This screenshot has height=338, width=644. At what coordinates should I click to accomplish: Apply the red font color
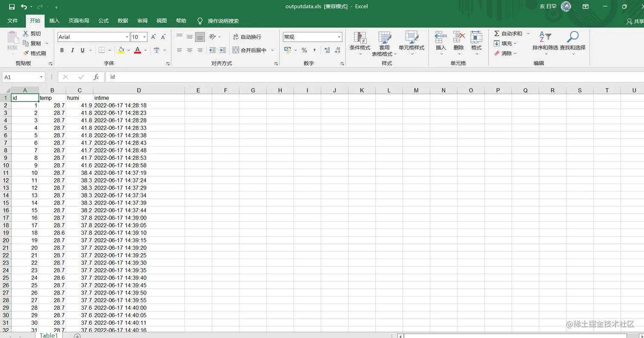click(138, 50)
